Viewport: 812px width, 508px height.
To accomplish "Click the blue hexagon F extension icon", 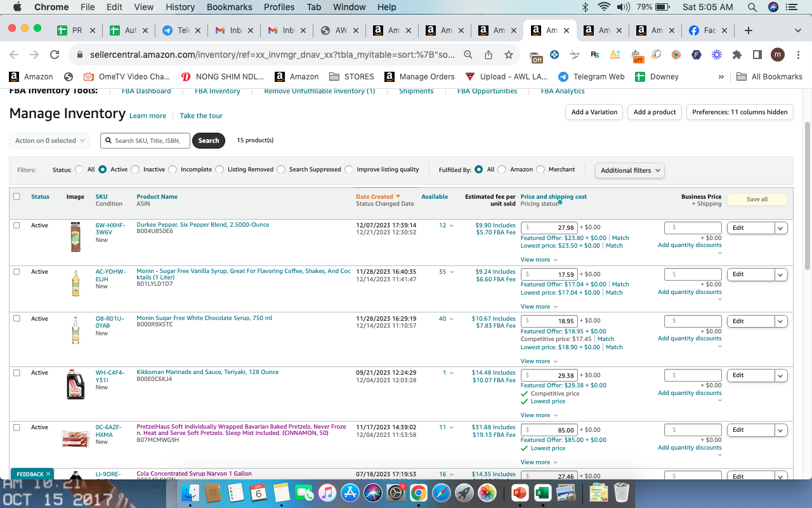I will pos(697,55).
